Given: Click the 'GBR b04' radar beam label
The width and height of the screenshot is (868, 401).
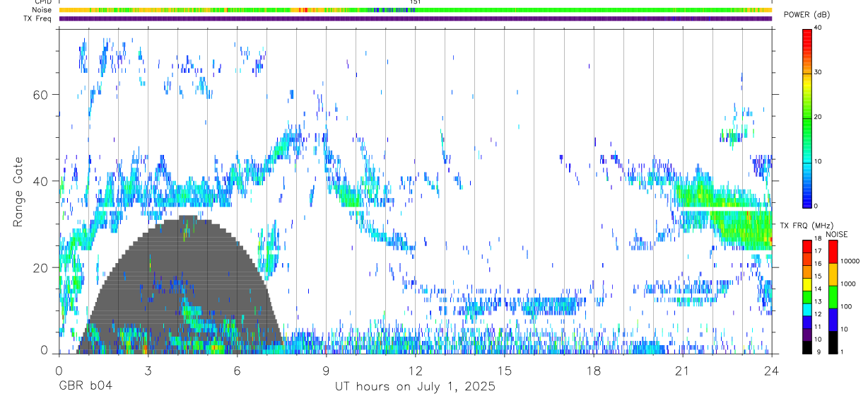Looking at the screenshot, I should 85,387.
